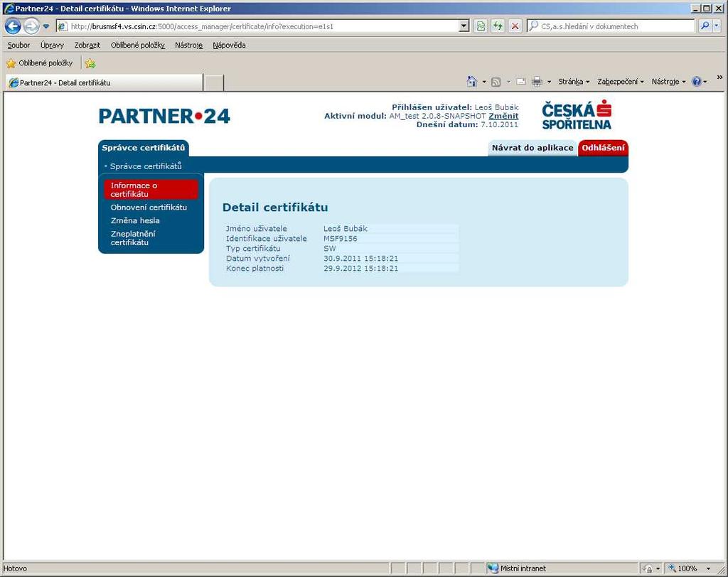This screenshot has height=577, width=728.
Task: Click the RSS feeds icon
Action: pos(496,82)
